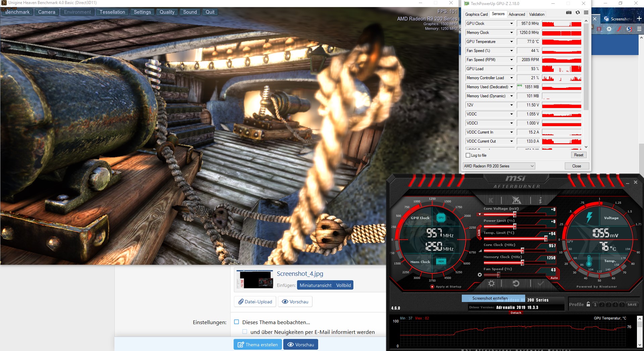
Task: Click the GPU chip icon in Afterburner
Action: [441, 218]
